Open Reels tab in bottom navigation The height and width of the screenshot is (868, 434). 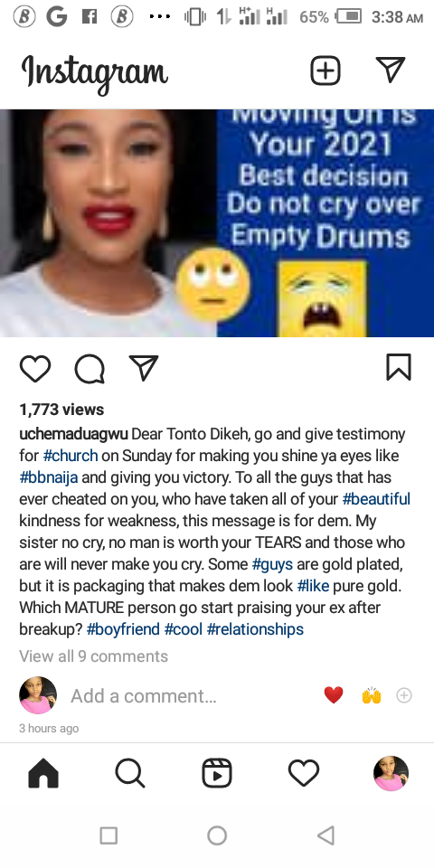(217, 773)
